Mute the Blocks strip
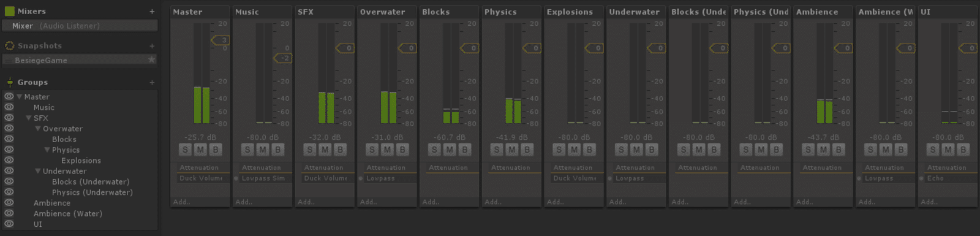980x236 pixels. (x=450, y=150)
